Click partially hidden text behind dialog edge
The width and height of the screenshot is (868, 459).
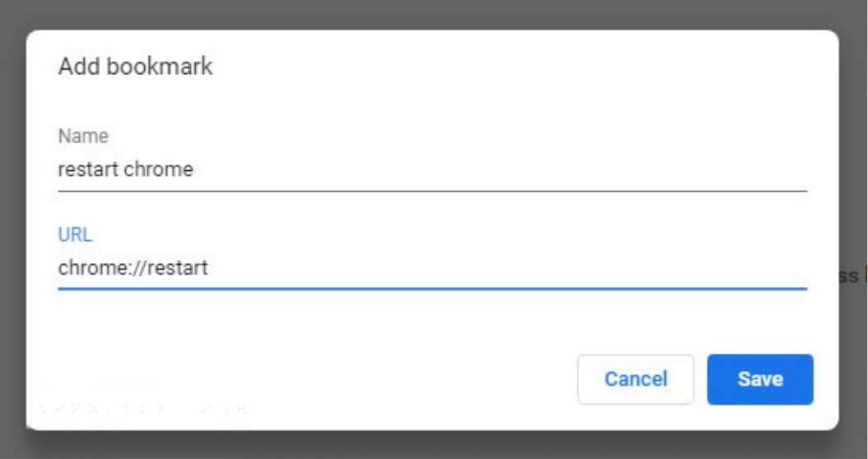pos(852,276)
